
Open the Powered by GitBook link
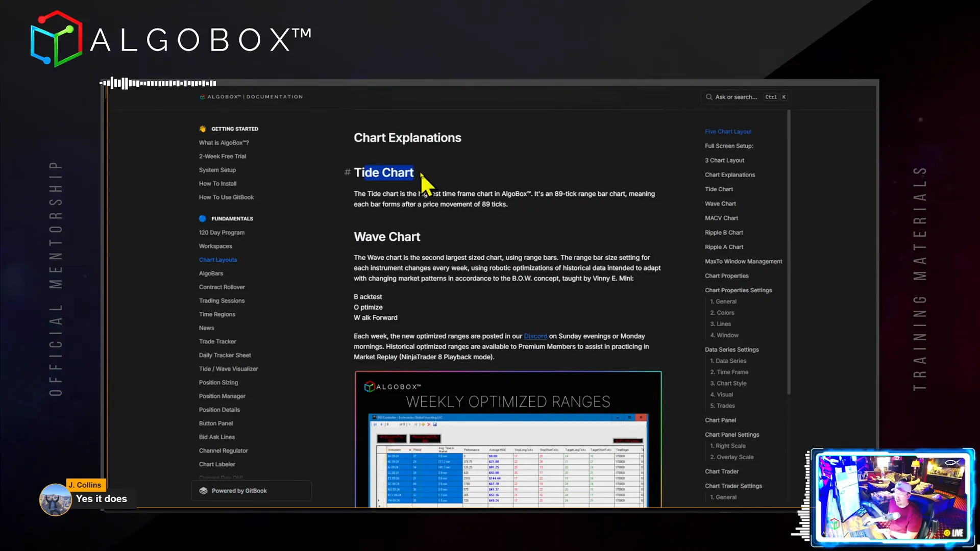pos(252,491)
